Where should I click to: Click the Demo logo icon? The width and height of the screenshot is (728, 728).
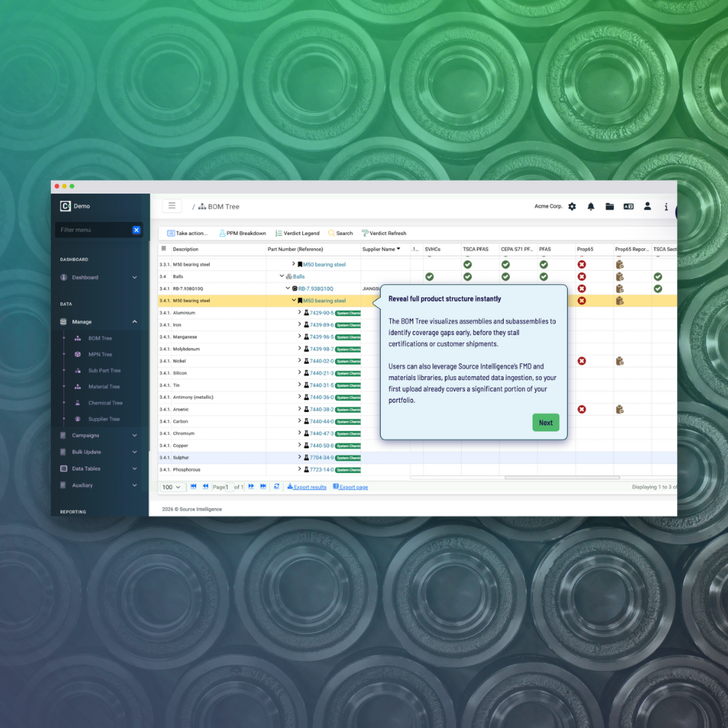click(x=66, y=206)
